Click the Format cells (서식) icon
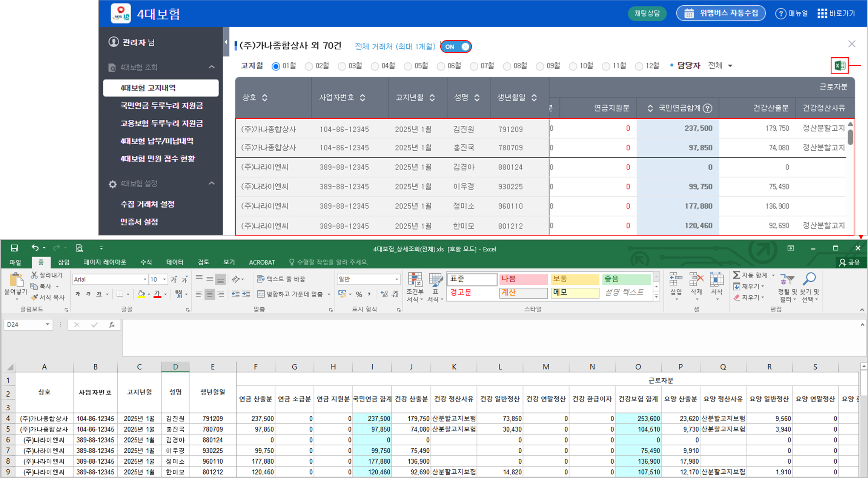Image resolution: width=868 pixels, height=478 pixels. coord(716,280)
